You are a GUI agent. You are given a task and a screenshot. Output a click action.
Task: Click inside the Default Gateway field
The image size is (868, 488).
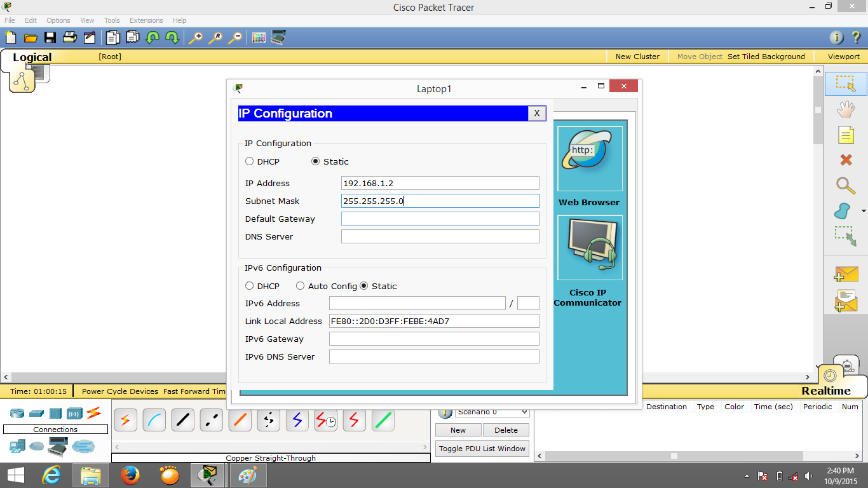pos(440,218)
